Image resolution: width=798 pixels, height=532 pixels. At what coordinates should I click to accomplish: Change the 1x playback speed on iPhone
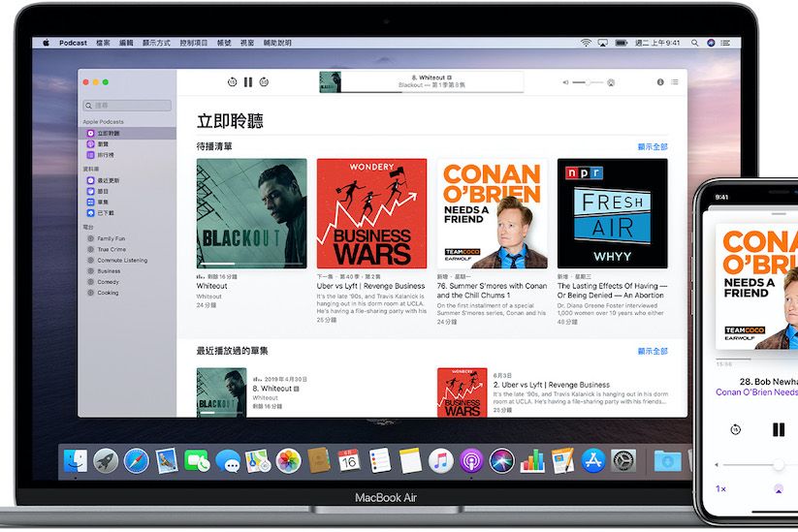coord(720,488)
